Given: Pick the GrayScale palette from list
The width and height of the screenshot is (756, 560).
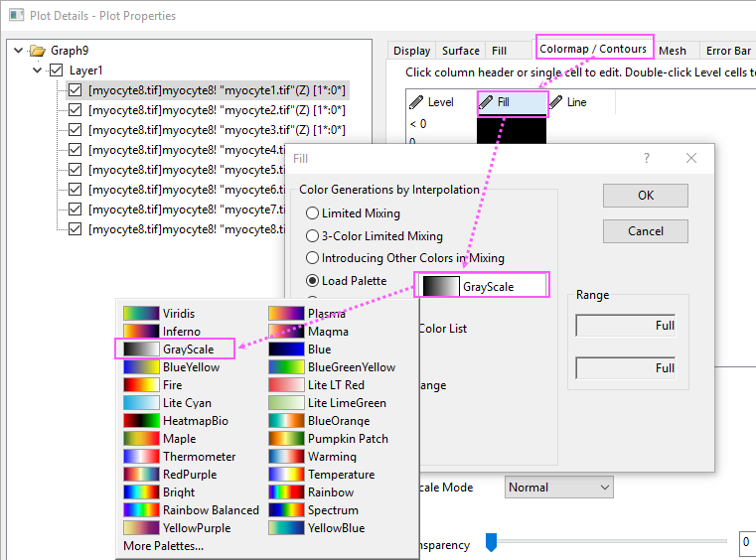Looking at the screenshot, I should [x=169, y=349].
